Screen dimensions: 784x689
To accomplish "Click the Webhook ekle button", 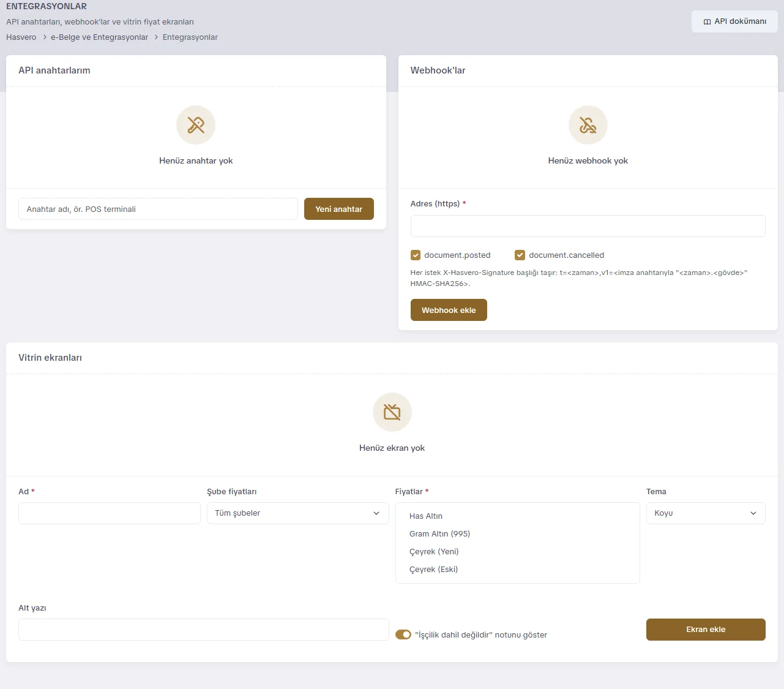I will click(449, 310).
